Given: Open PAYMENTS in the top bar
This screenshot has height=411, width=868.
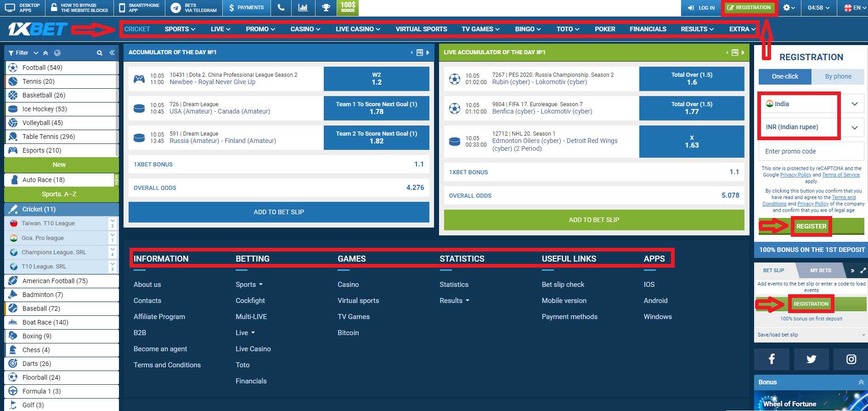Looking at the screenshot, I should coord(246,8).
